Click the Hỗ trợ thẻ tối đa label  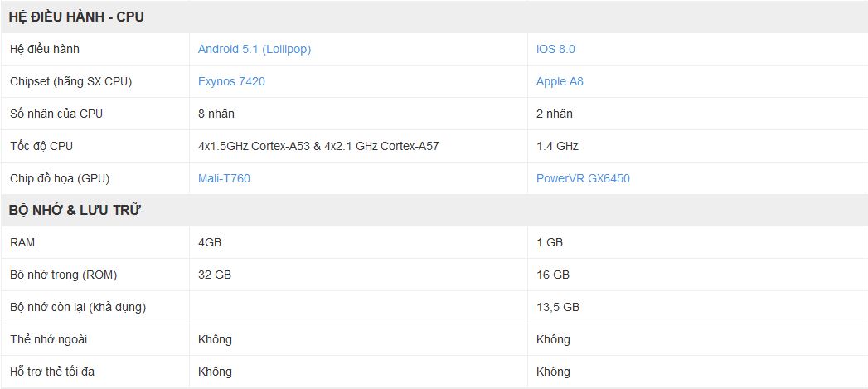[x=52, y=372]
